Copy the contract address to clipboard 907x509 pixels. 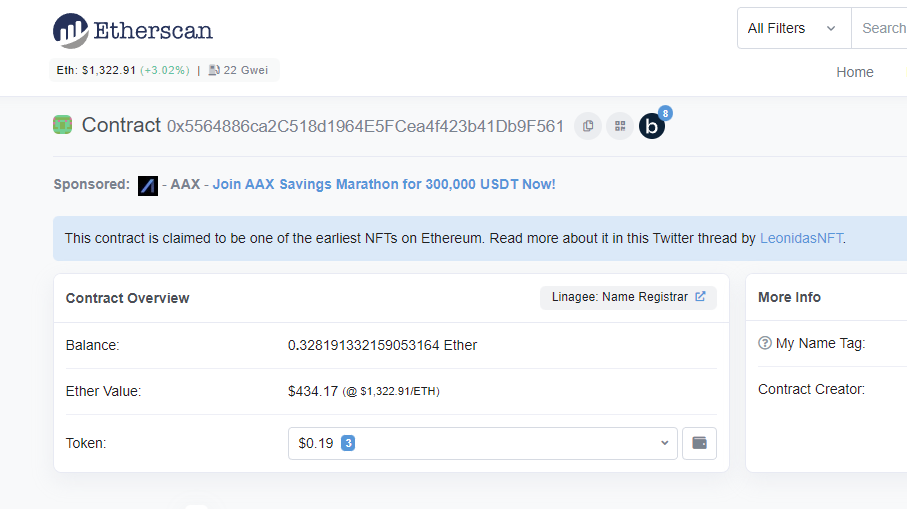point(588,126)
